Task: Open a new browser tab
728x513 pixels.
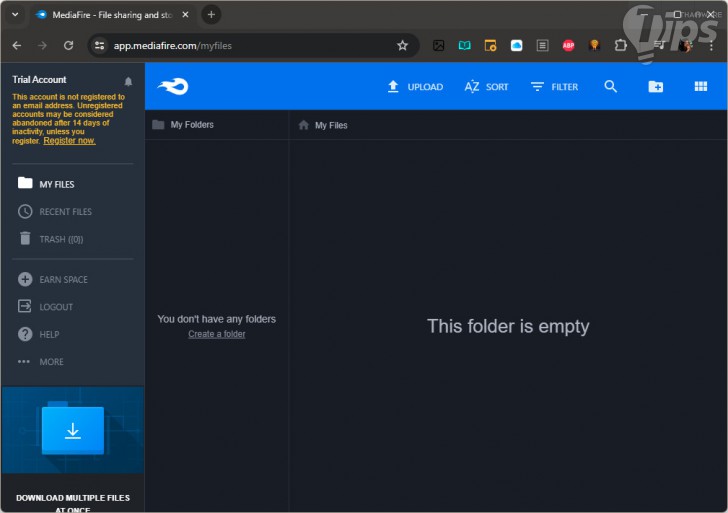Action: point(211,15)
